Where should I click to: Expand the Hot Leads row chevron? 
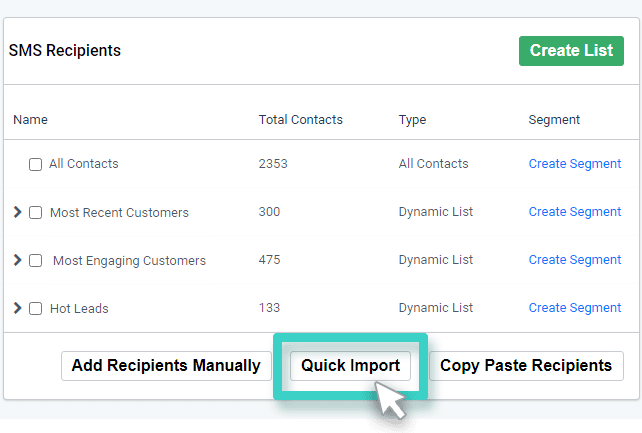tap(17, 308)
